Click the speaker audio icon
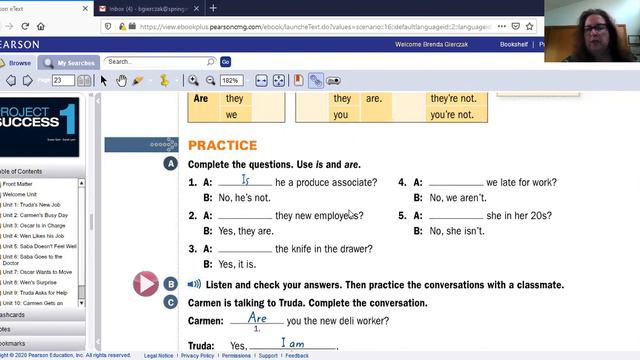This screenshot has height=360, width=640. [194, 284]
